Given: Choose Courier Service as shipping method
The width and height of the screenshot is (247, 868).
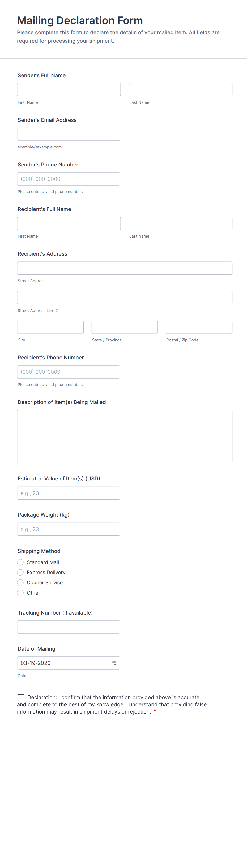Looking at the screenshot, I should point(20,582).
